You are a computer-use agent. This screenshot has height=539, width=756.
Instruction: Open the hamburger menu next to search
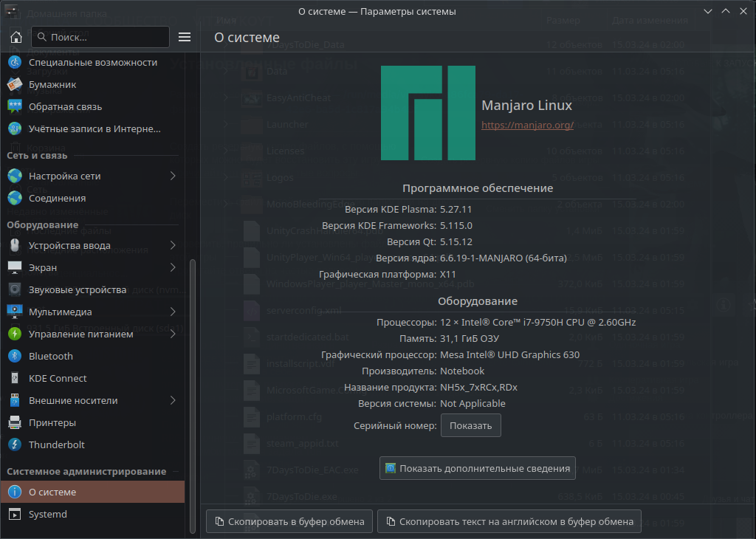click(x=184, y=37)
